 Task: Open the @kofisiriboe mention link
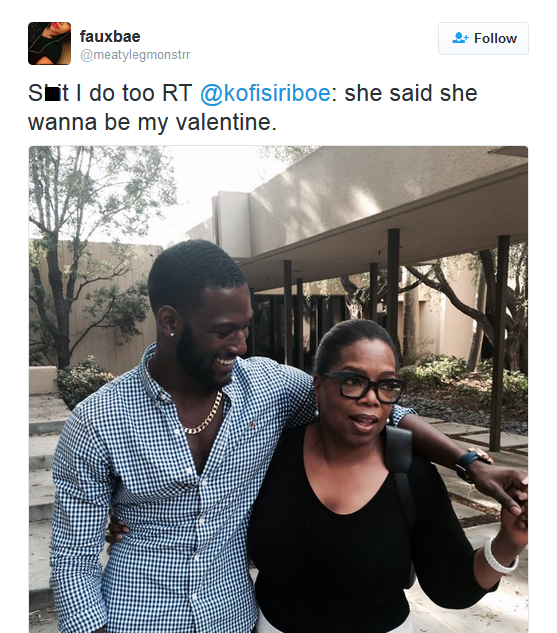coord(265,93)
